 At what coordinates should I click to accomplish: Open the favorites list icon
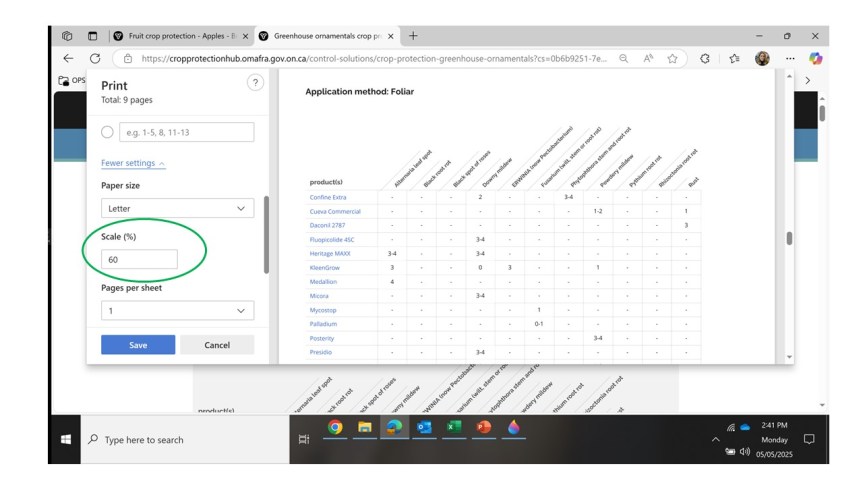coord(734,58)
